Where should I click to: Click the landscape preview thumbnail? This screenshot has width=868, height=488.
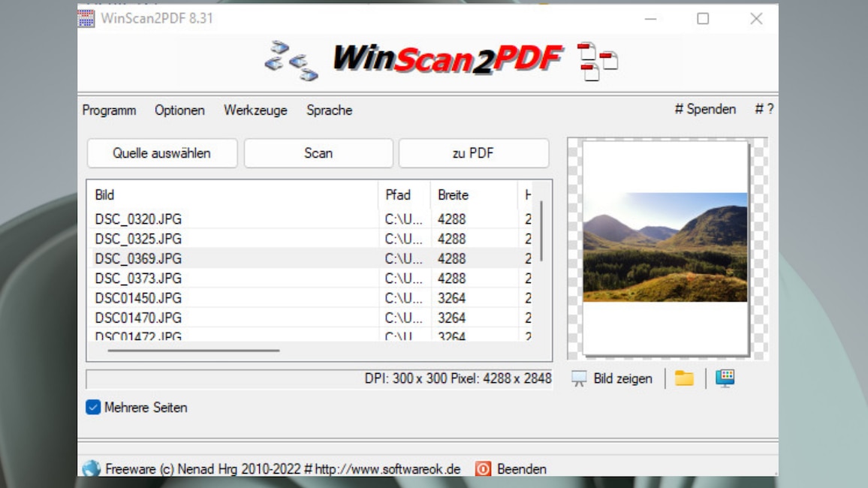point(665,247)
